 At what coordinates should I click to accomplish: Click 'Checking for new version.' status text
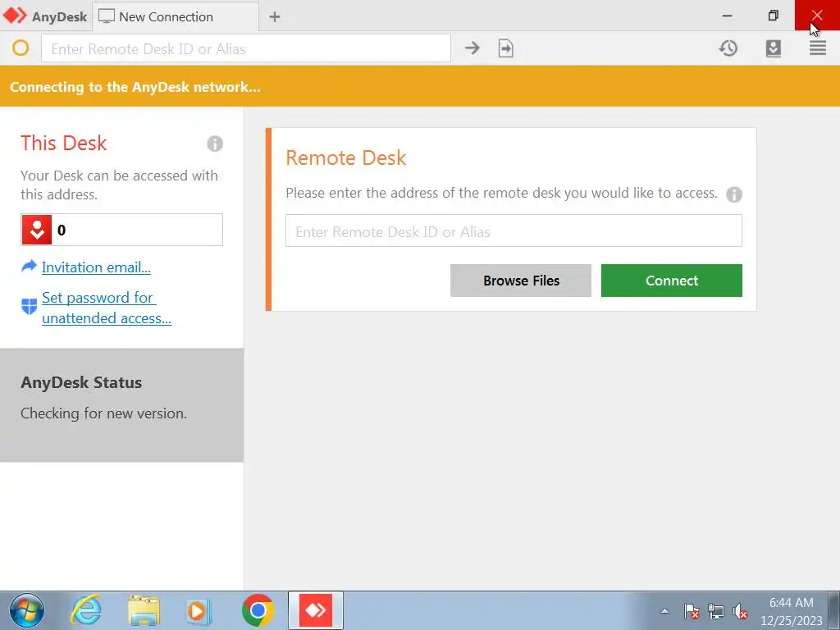tap(103, 413)
